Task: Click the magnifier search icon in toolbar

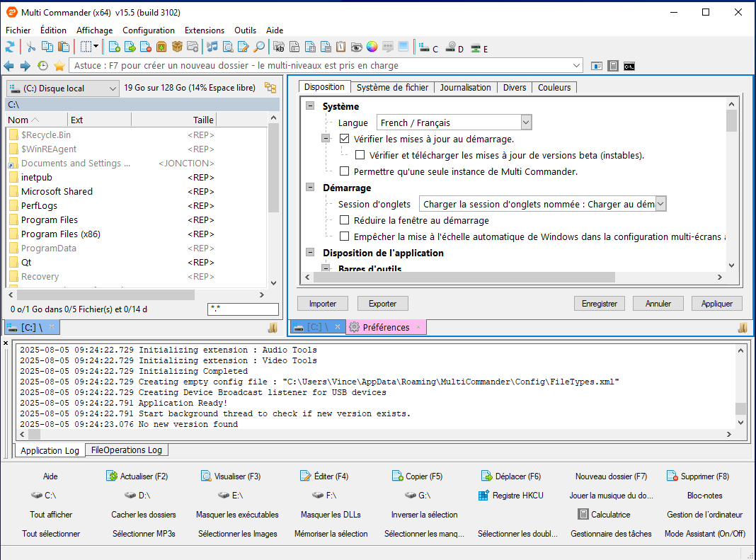Action: point(259,47)
